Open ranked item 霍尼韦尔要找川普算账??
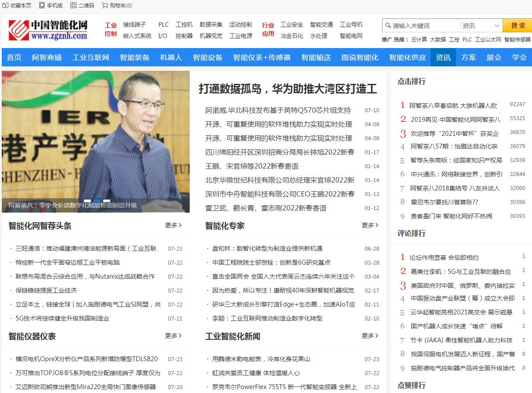This screenshot has height=393, width=532. (445, 202)
